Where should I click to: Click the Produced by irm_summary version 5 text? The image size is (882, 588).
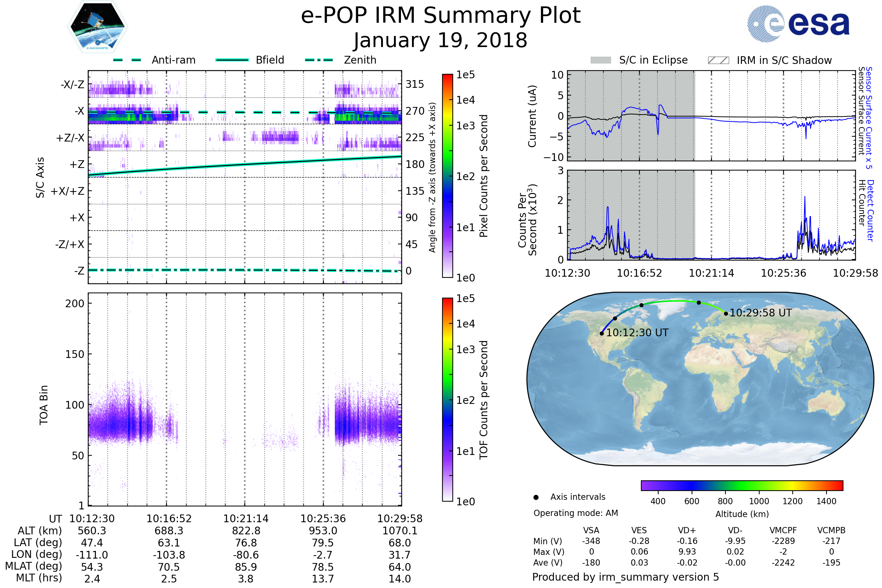(625, 577)
